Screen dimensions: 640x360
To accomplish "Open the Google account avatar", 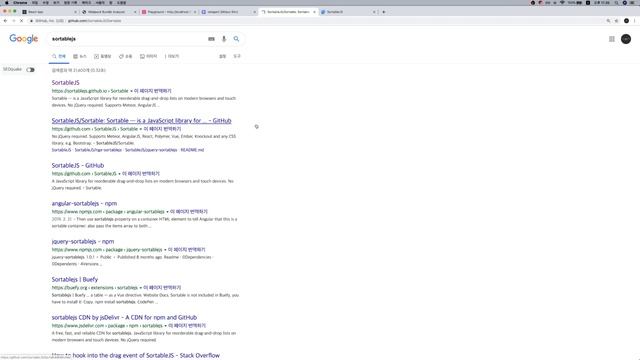I will pos(626,39).
